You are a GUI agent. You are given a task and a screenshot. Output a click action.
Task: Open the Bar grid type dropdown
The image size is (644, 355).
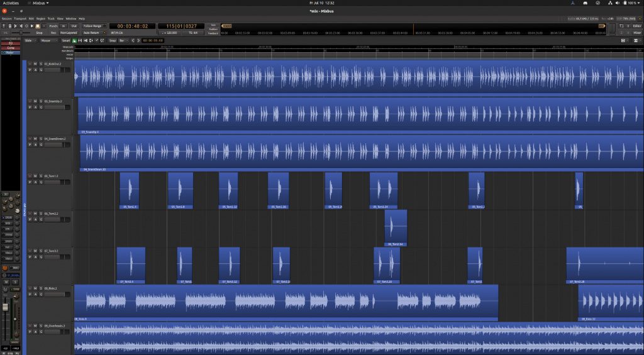coord(123,41)
